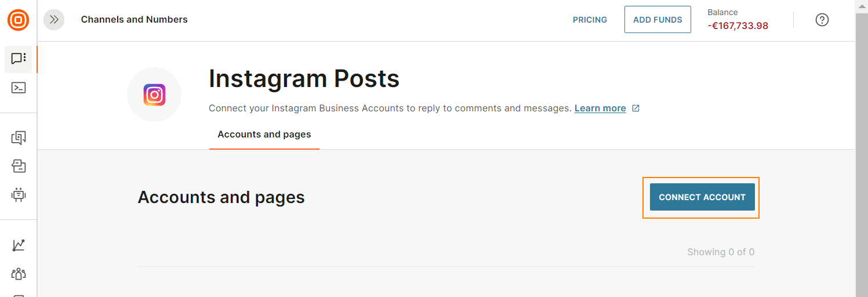868x297 pixels.
Task: Click the CONNECT ACCOUNT button
Action: pyautogui.click(x=702, y=197)
